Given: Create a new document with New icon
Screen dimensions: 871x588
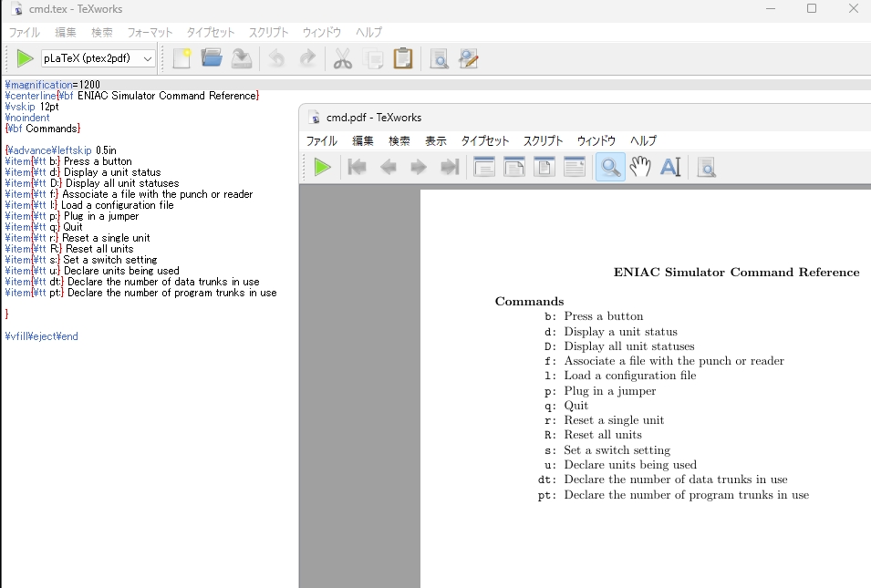Looking at the screenshot, I should [182, 59].
